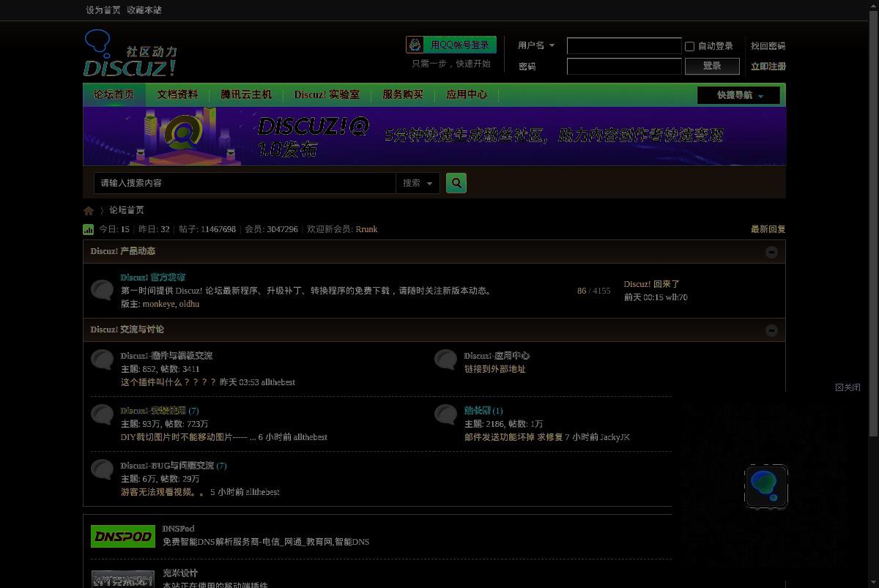
Task: Open the 服务购买 nav tab
Action: (403, 94)
